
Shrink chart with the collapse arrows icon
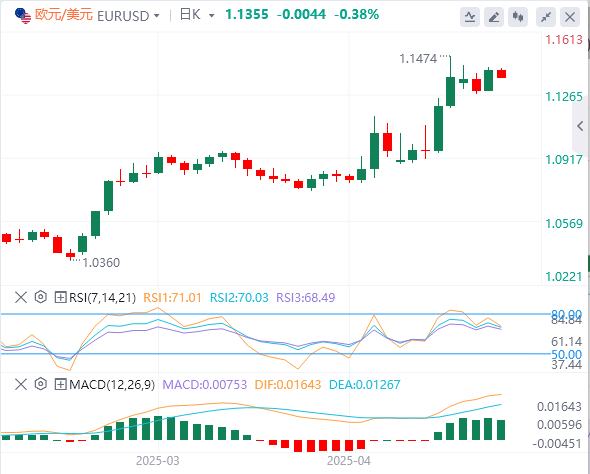[x=546, y=17]
